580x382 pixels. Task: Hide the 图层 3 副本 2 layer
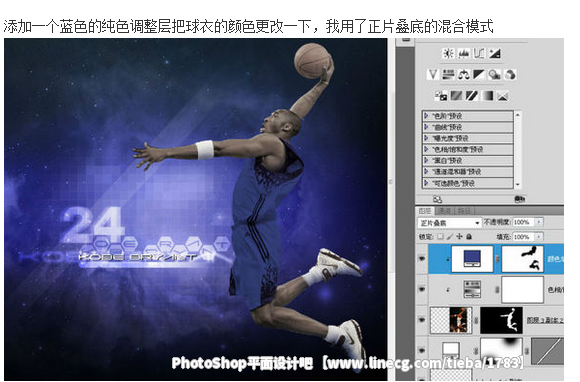click(421, 320)
